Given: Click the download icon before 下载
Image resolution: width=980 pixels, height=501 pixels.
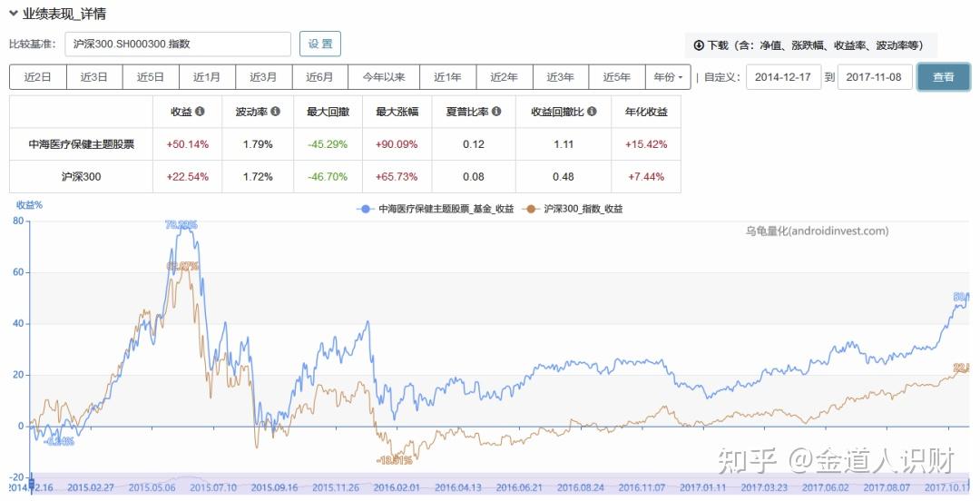Looking at the screenshot, I should [x=699, y=45].
